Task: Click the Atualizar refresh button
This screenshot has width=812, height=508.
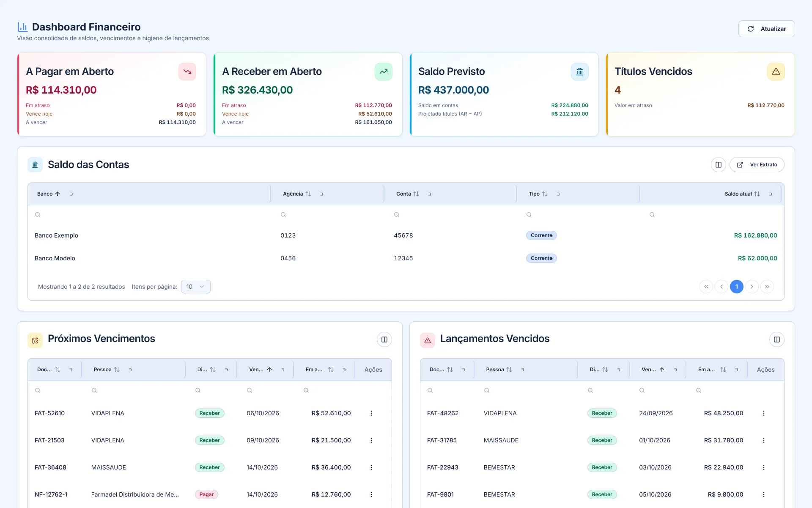Action: [x=766, y=29]
